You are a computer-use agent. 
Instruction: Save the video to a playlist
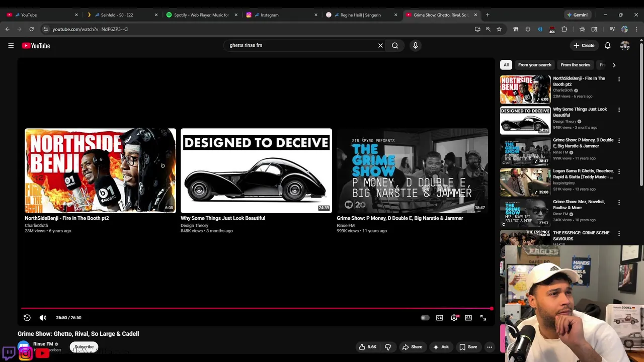468,347
